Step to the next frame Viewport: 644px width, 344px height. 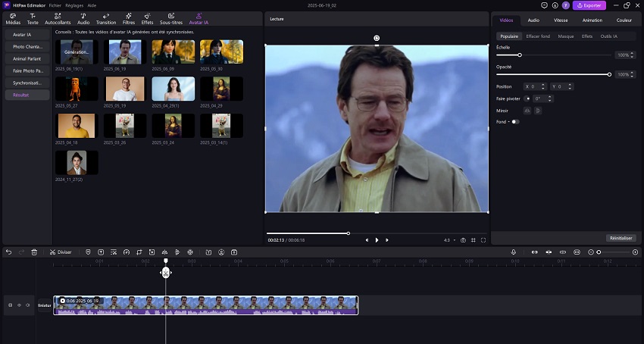coord(386,240)
